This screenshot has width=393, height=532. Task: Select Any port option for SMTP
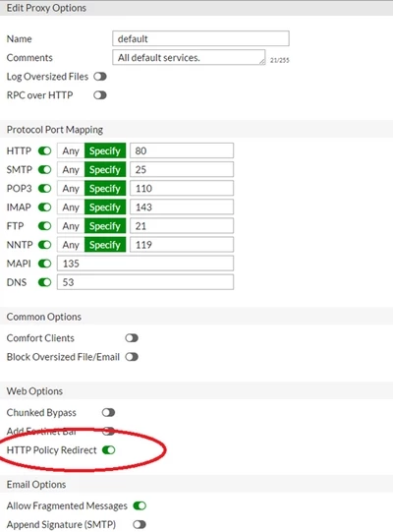pyautogui.click(x=71, y=170)
